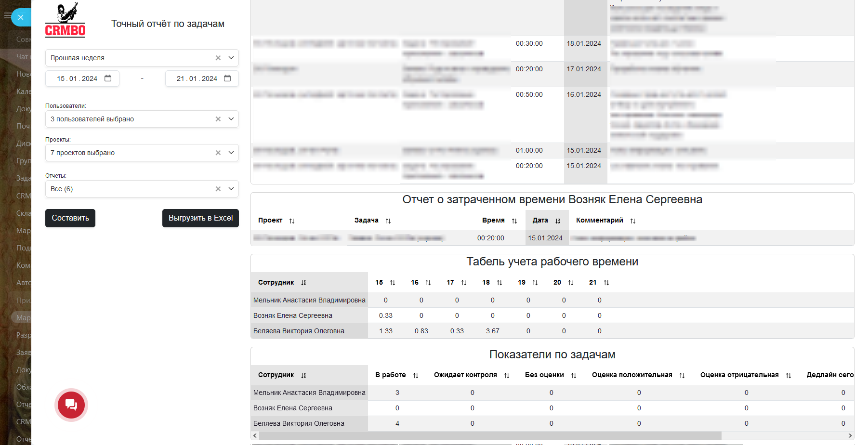Click the 1.33 hours cell for Беляева
Viewport: 868px width, 445px height.
386,331
